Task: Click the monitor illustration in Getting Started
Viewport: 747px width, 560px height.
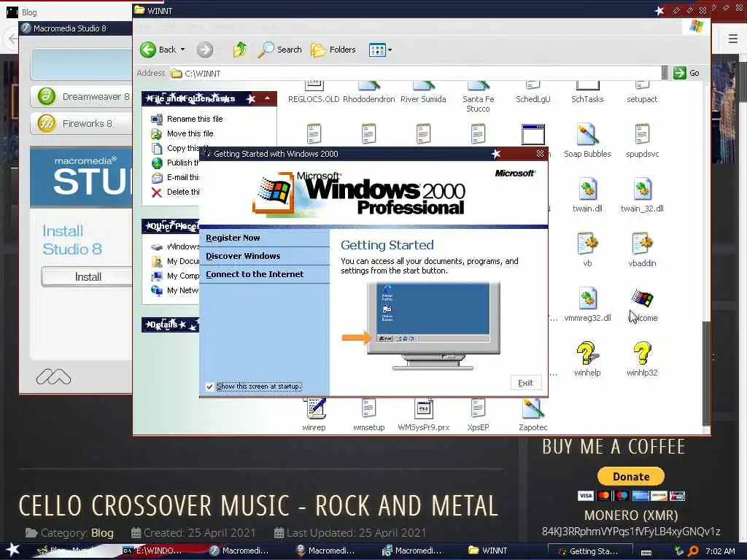Action: 433,325
